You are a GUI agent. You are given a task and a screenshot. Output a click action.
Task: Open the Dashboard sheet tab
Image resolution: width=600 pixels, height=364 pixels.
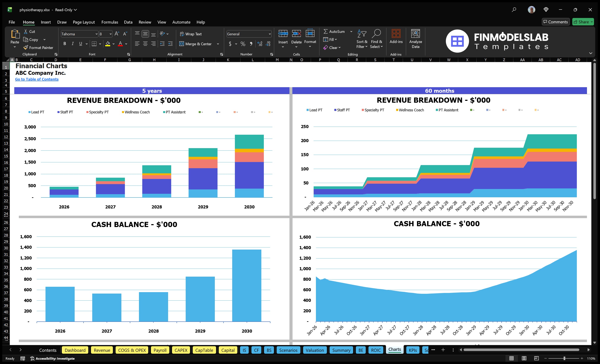75,350
